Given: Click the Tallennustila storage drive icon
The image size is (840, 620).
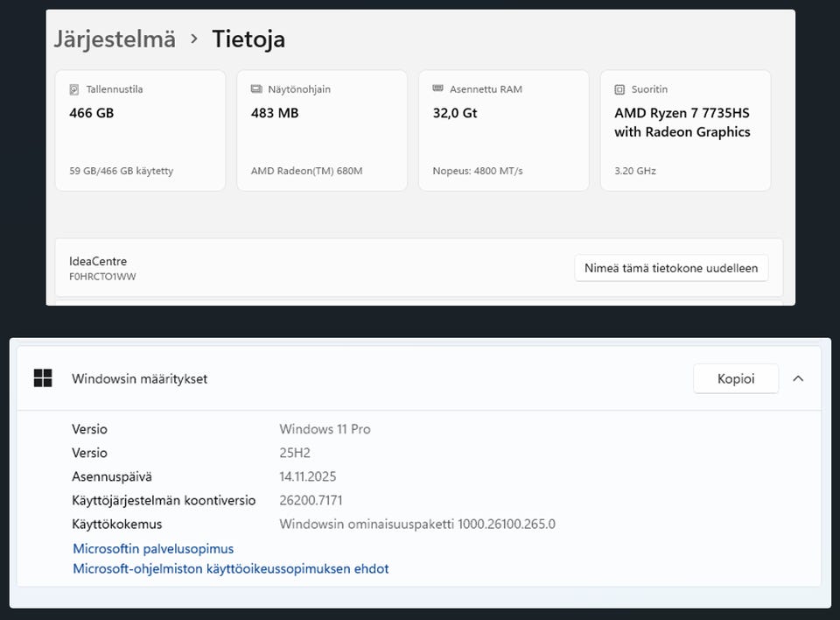Looking at the screenshot, I should 73,89.
